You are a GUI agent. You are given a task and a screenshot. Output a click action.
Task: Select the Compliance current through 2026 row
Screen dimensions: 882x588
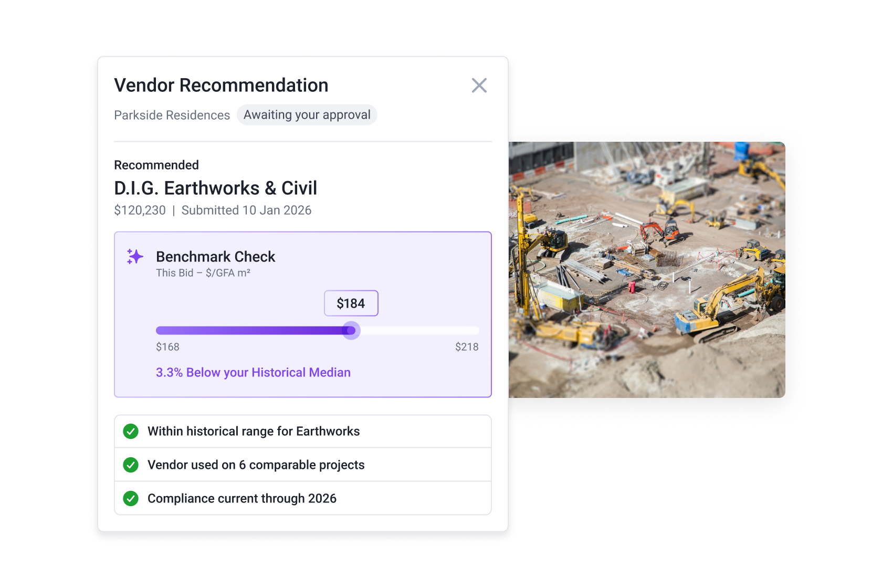point(303,498)
